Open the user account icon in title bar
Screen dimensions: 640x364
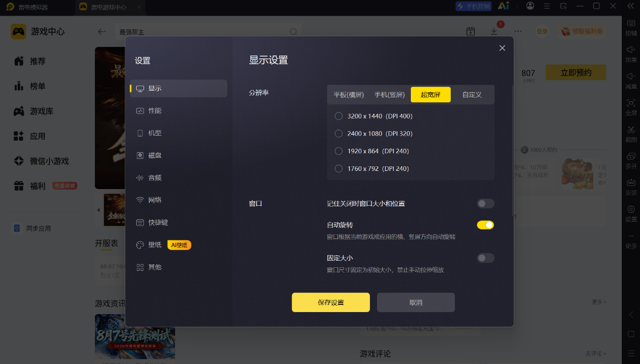(x=530, y=6)
